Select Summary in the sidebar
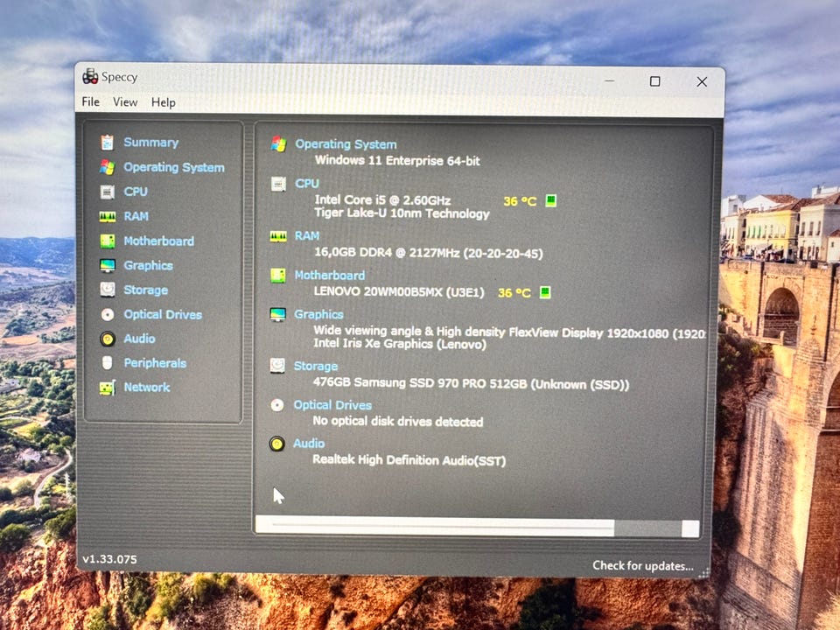 tap(151, 143)
